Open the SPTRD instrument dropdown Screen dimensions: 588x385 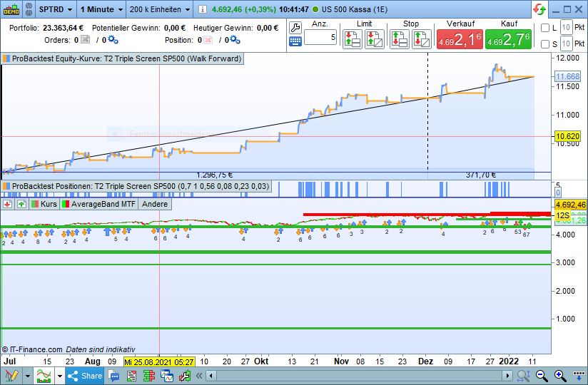click(x=56, y=9)
